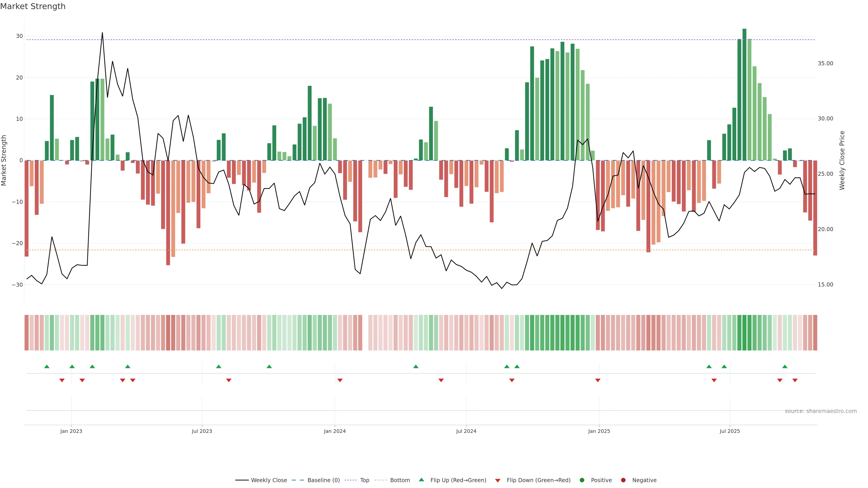Screen dimensions: 868x488
Task: Click the tallest green bar near Jul 2025
Action: point(744,94)
